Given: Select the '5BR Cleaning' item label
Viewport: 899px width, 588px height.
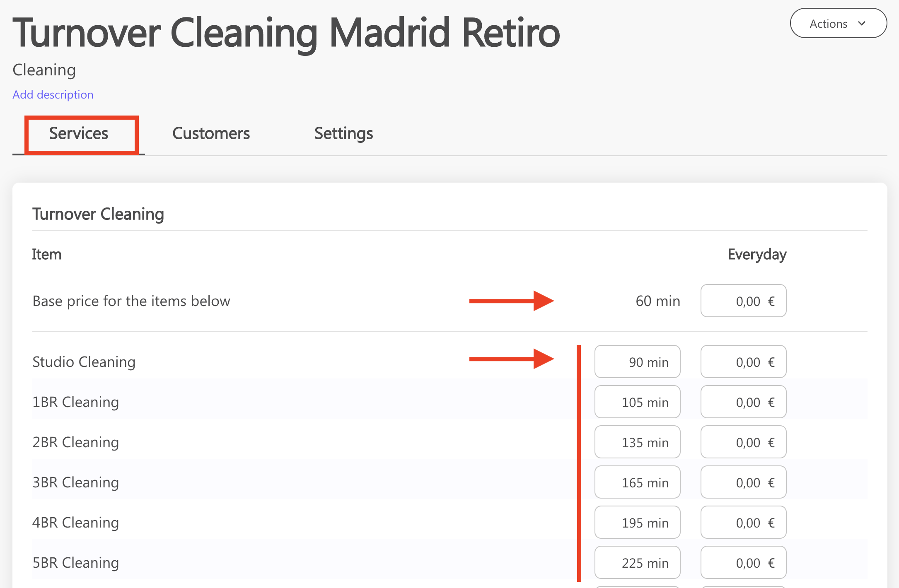Looking at the screenshot, I should coord(76,563).
